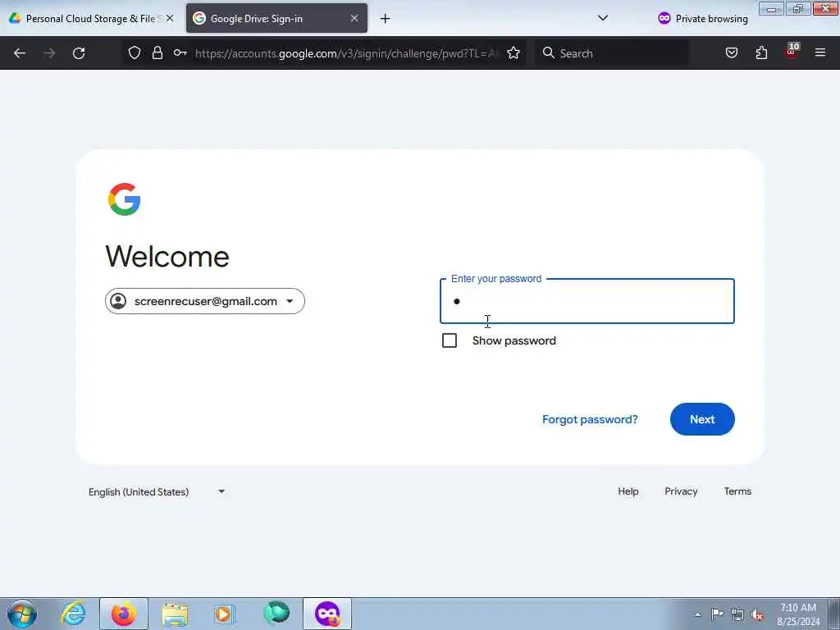Click the Show desktop strip
Image resolution: width=840 pixels, height=630 pixels.
pos(833,614)
